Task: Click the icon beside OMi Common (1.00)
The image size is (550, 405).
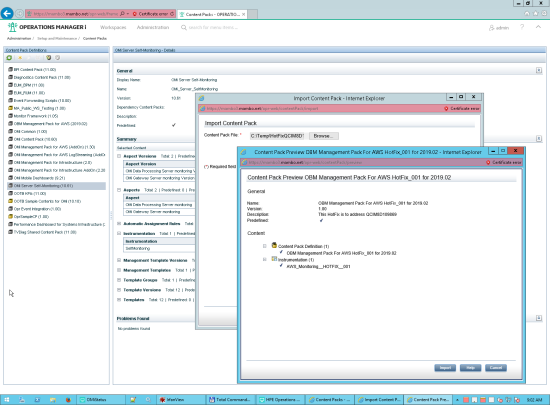Action: [x=11, y=131]
